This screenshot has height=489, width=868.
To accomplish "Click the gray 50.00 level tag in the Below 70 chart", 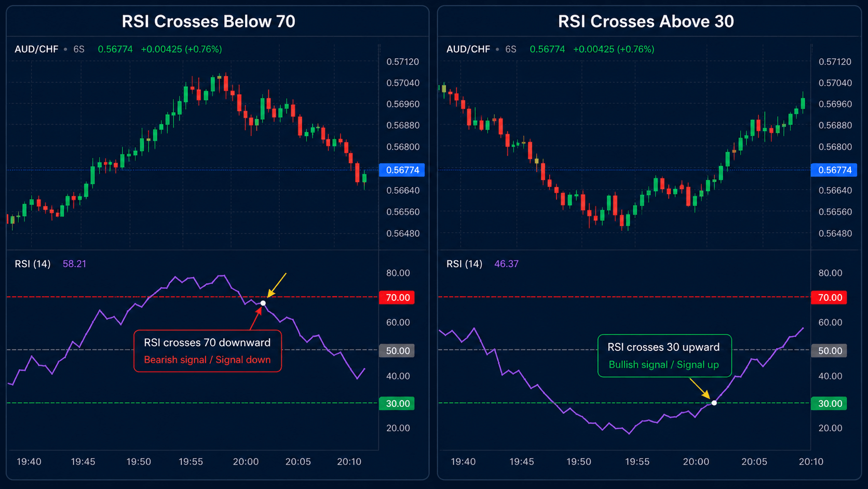I will [397, 351].
